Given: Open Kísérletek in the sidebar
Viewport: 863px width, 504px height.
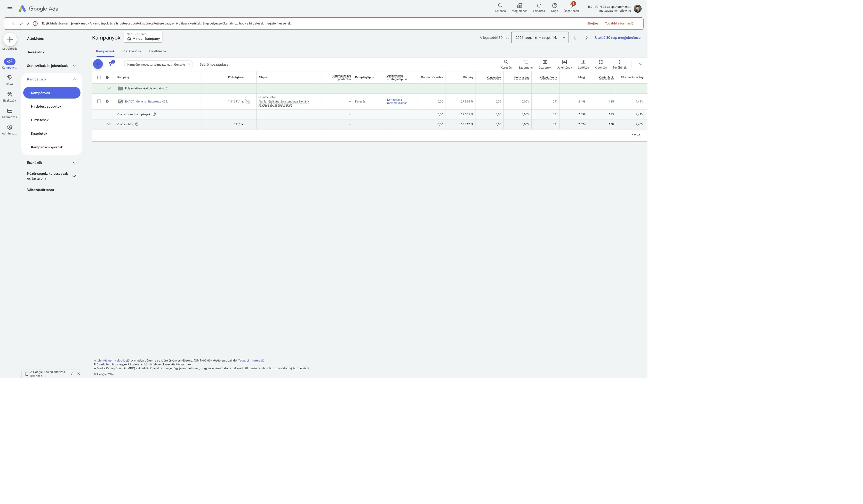Looking at the screenshot, I should tap(39, 134).
